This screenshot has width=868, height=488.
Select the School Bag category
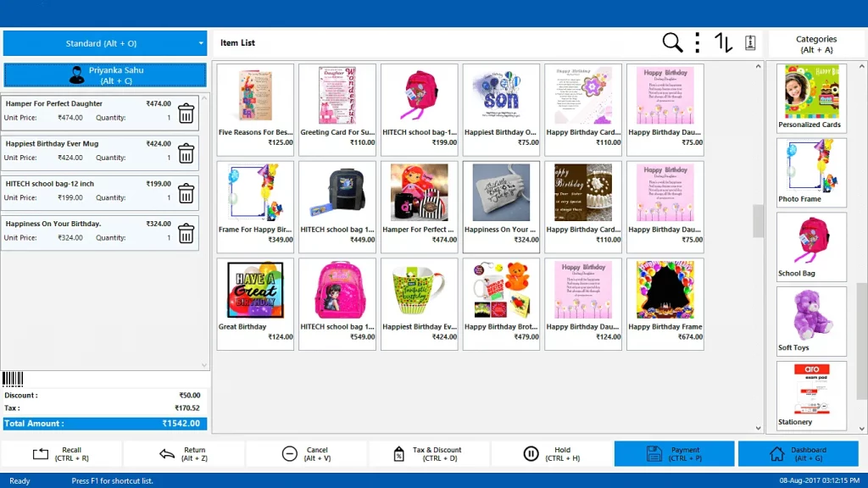tap(811, 247)
